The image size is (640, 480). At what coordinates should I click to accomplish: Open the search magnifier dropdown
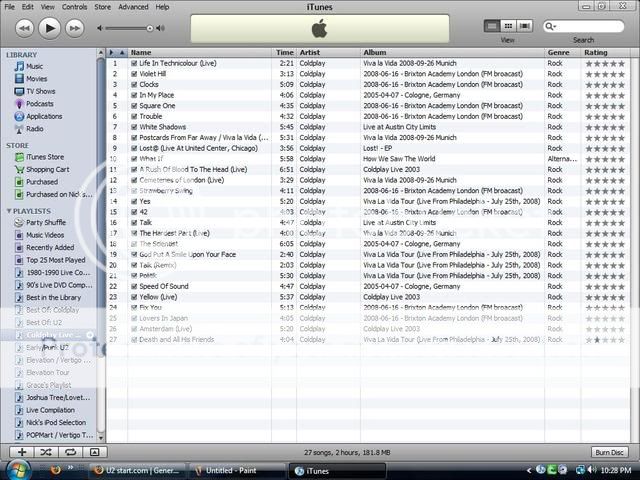[x=551, y=27]
